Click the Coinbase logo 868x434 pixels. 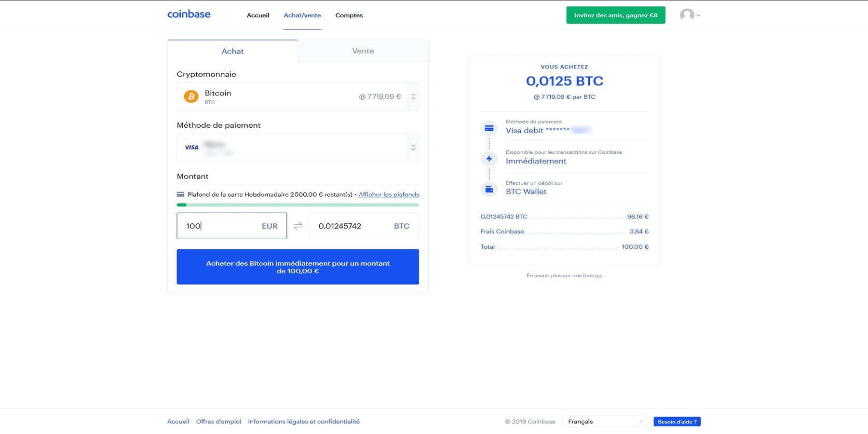point(189,14)
